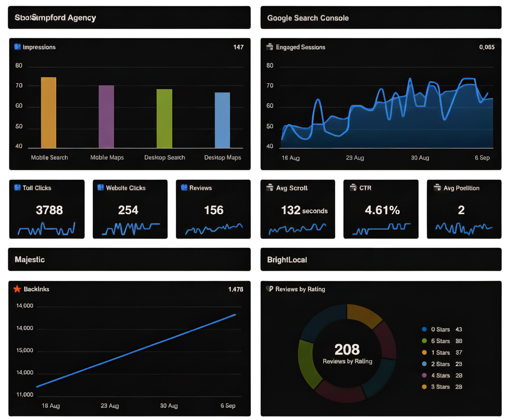
Task: Click the Engaged Sessions widget icon
Action: 270,47
